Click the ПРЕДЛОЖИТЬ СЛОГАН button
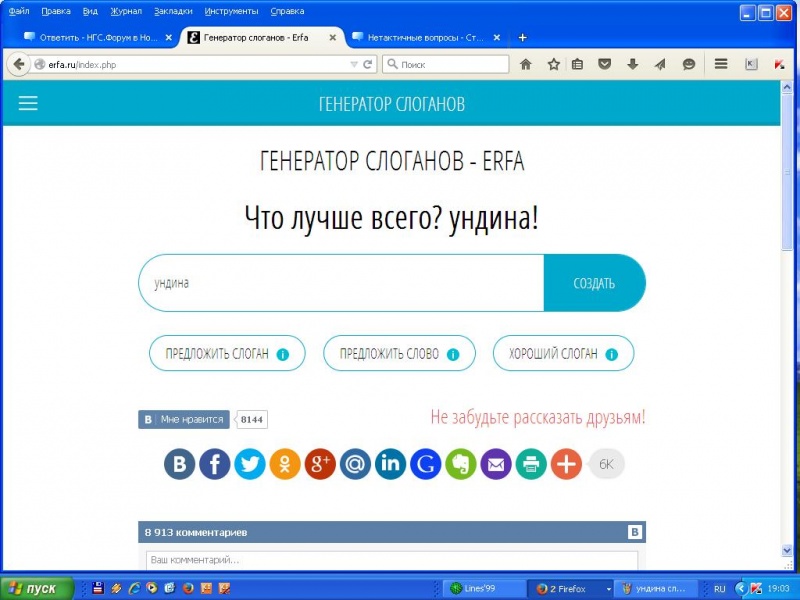The width and height of the screenshot is (800, 600). point(227,354)
